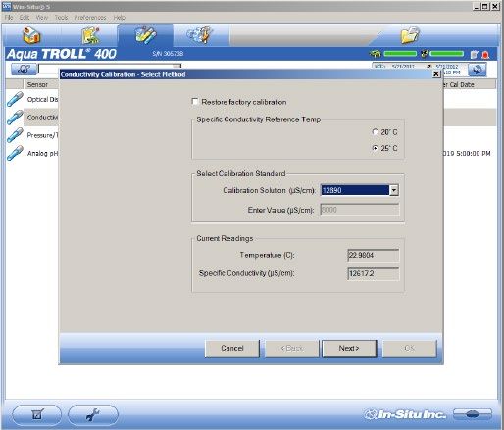Click the Pressure/Temp sensor row label
This screenshot has height=430, width=504.
42,135
